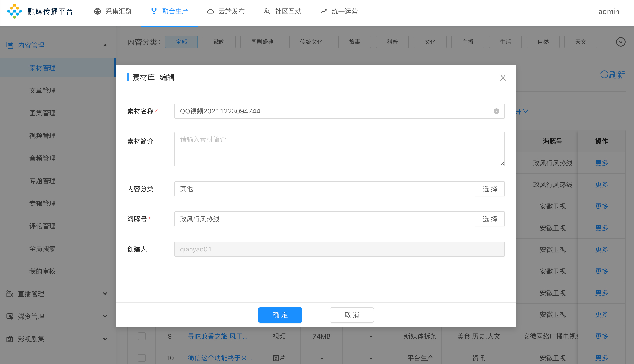This screenshot has width=634, height=364.
Task: Click the admin user name
Action: [x=609, y=12]
